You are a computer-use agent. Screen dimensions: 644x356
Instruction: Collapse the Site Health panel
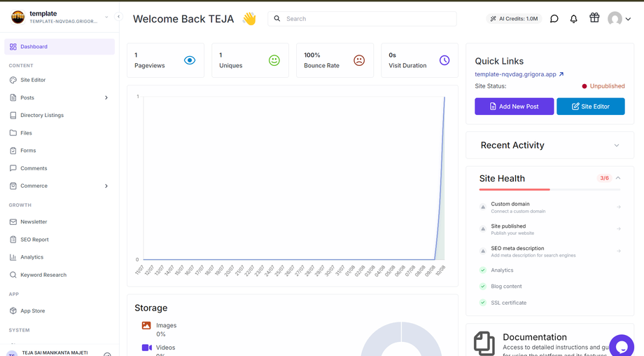(618, 178)
